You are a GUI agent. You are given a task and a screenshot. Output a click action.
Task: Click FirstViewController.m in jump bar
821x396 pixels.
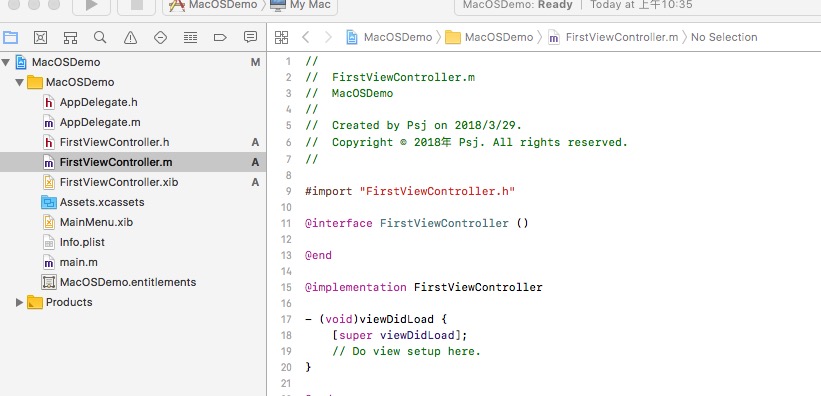coord(613,37)
